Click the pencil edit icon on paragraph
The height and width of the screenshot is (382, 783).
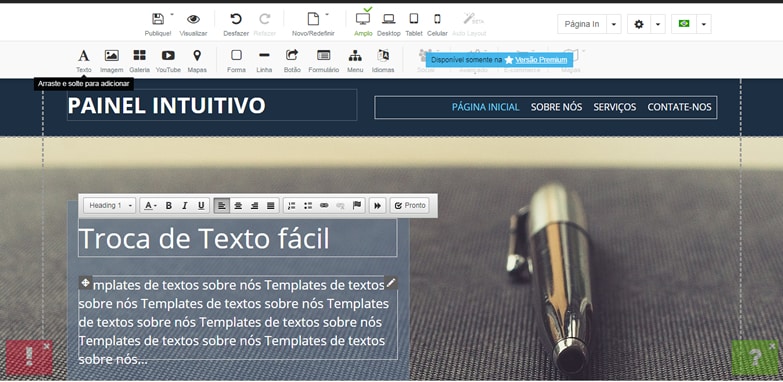pos(391,283)
